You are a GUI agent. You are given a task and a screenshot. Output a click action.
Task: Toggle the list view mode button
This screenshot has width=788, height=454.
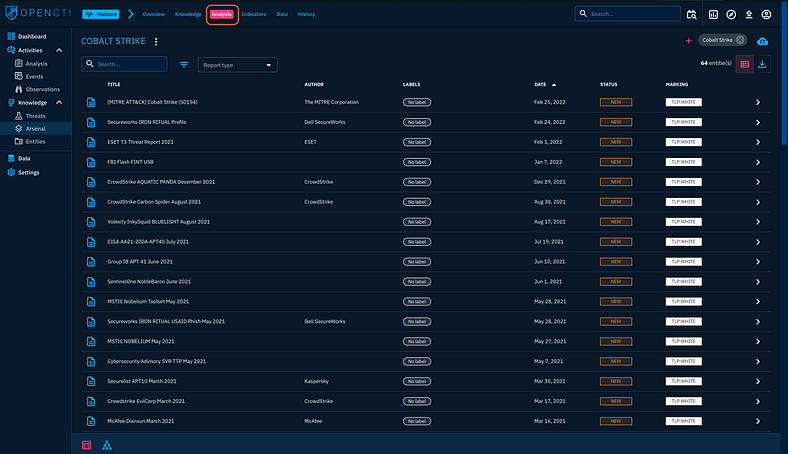pyautogui.click(x=744, y=64)
